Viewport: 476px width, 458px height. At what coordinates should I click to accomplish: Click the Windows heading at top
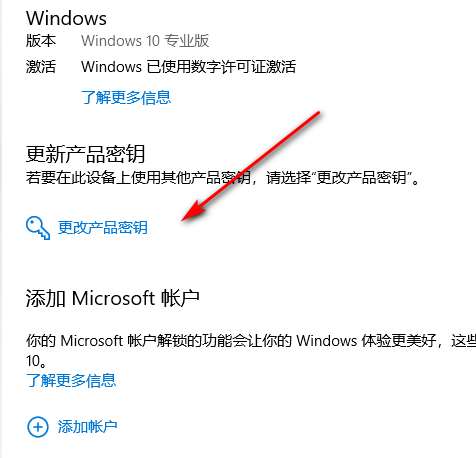(x=67, y=18)
